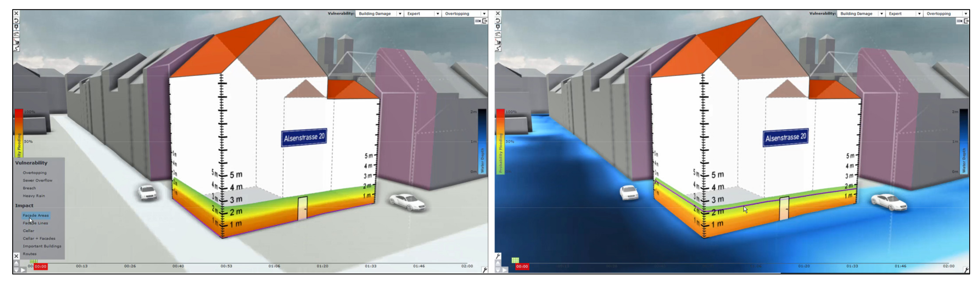980x286 pixels.
Task: Close the Vulnerability side menu panel
Action: [x=16, y=256]
